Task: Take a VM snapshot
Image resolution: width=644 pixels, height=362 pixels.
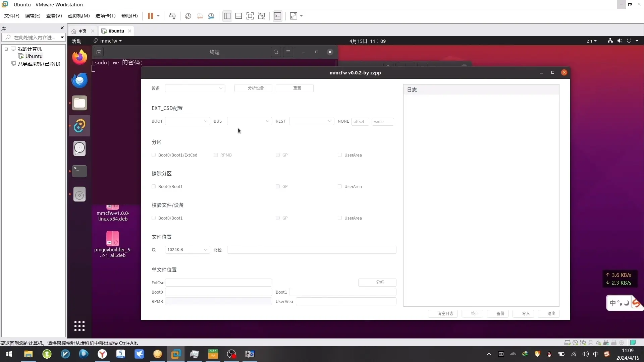Action: click(188, 16)
